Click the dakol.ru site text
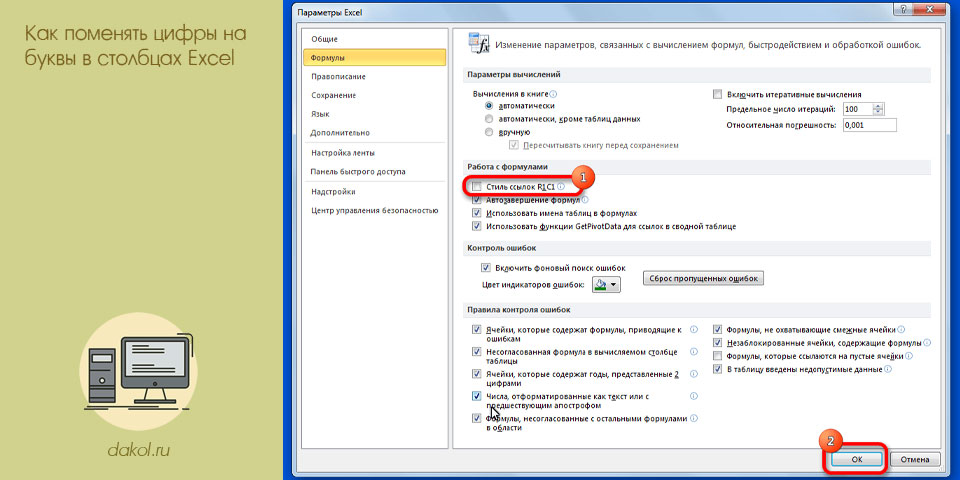The image size is (960, 480). point(138,452)
